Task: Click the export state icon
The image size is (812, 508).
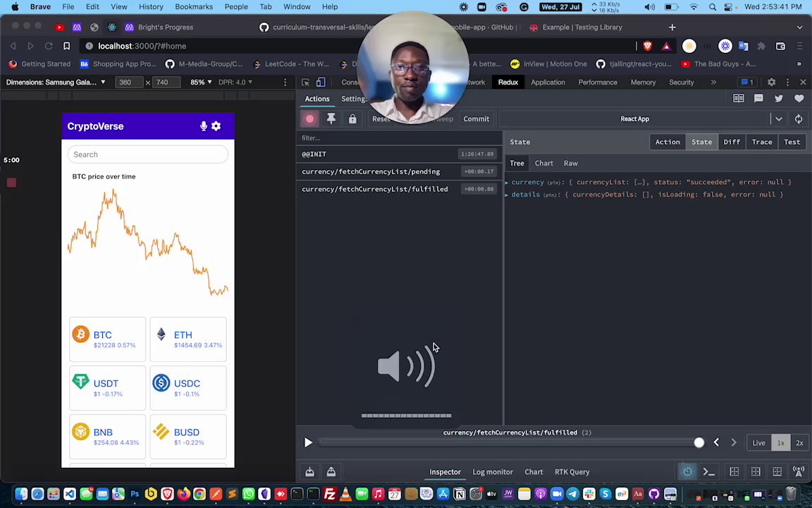Action: tap(331, 472)
